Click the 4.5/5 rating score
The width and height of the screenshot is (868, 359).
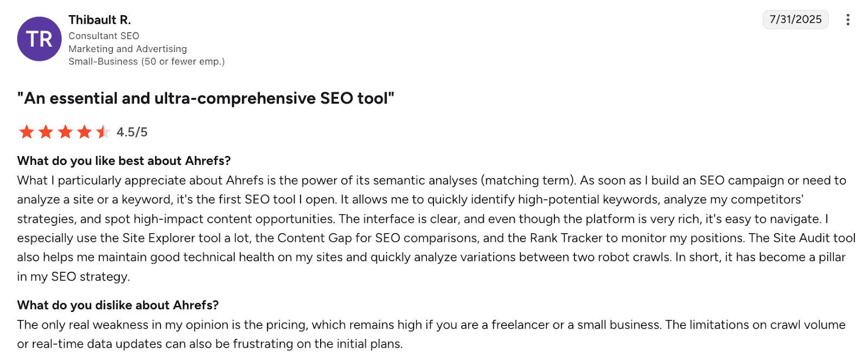(132, 132)
